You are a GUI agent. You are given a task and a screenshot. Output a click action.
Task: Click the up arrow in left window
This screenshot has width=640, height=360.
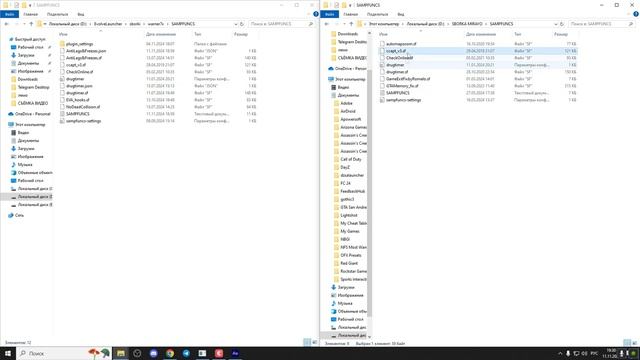[x=31, y=24]
